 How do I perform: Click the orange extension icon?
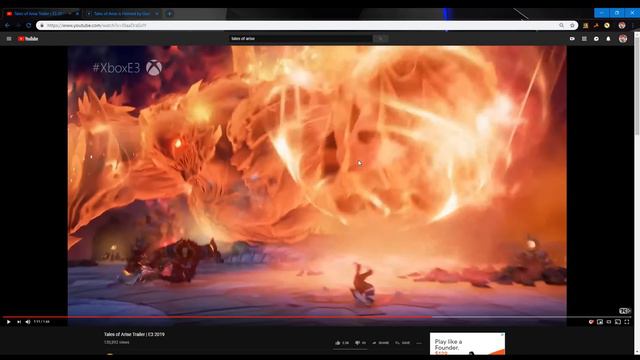[x=596, y=25]
